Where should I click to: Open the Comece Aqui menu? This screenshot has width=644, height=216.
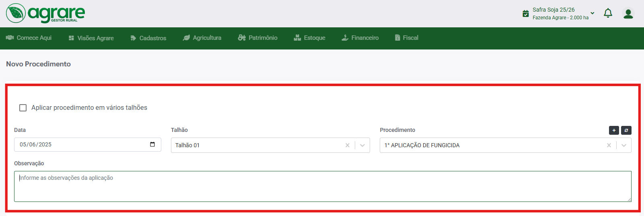pyautogui.click(x=29, y=38)
